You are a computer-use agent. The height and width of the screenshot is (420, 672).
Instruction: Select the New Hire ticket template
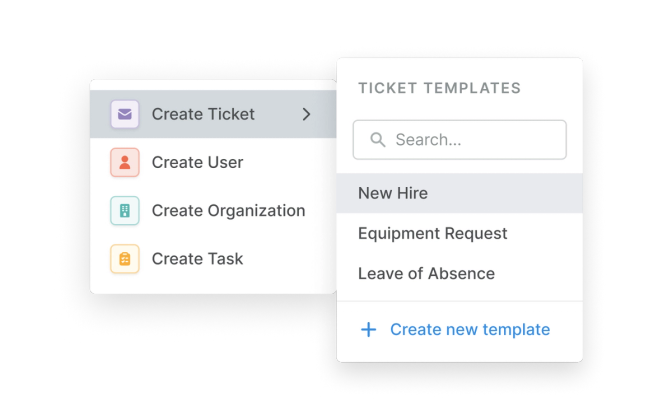[393, 194]
